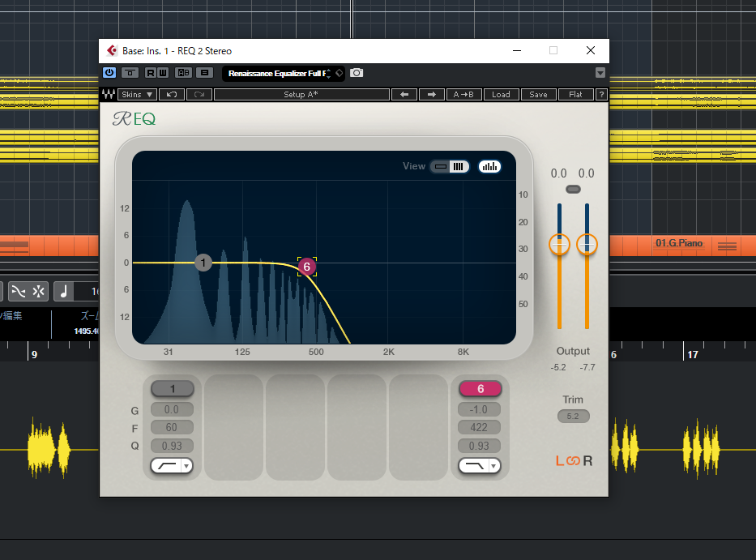Open the Setup A* preset name field
Viewport: 756px width, 560px height.
[301, 95]
